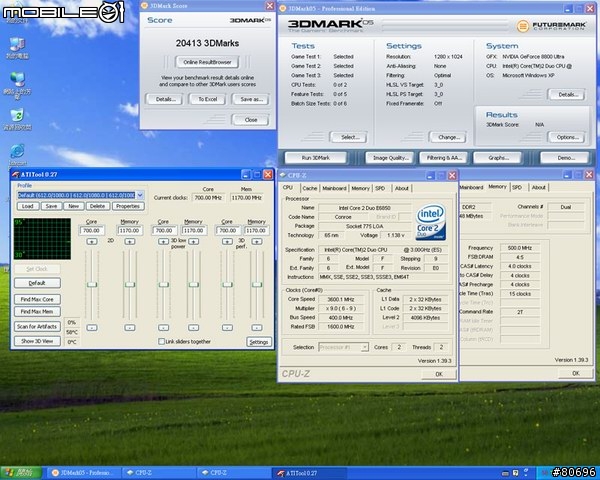Screen dimensions: 600x480
Task: Decrease 3D perf Memory clock with minus
Action: coord(257,328)
